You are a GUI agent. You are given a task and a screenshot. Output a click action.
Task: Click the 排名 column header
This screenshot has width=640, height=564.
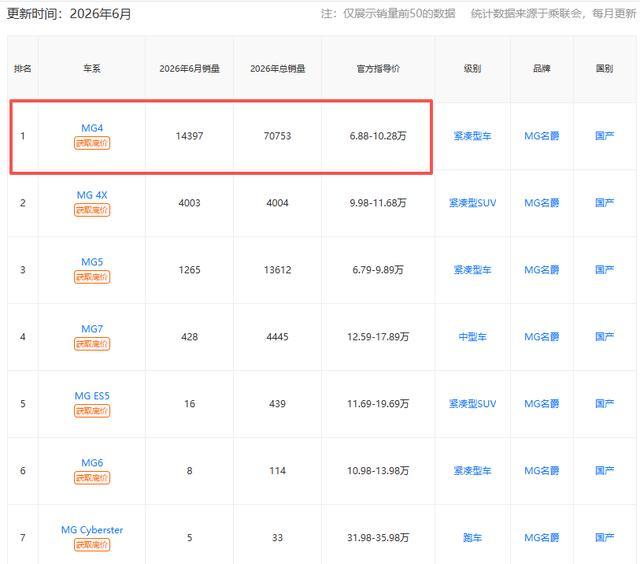pyautogui.click(x=22, y=69)
